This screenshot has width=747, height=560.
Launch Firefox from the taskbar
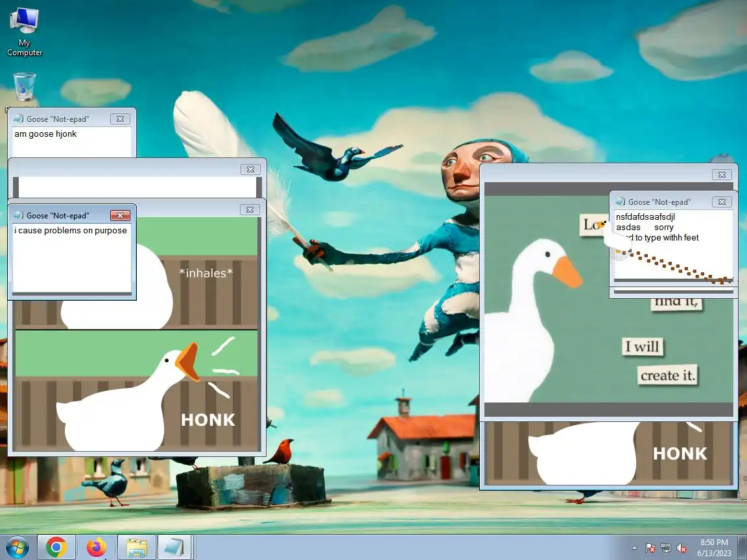[97, 547]
